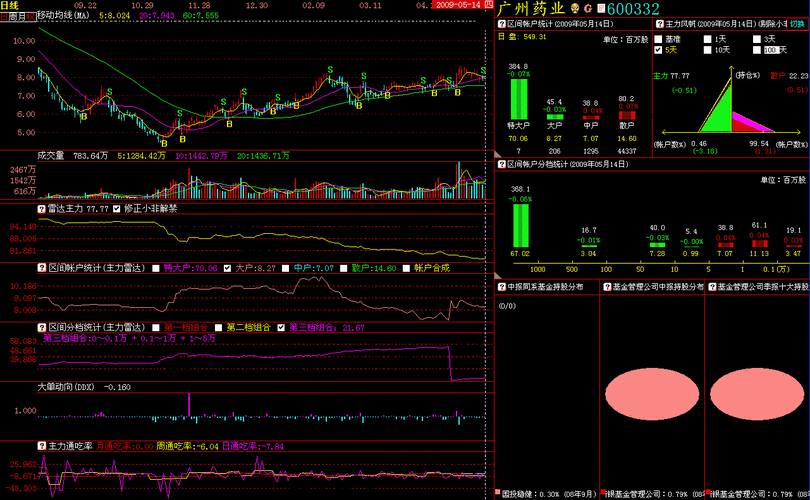Click help icon of 基金管理公司中报持股分布
810x500 pixels.
click(x=607, y=287)
